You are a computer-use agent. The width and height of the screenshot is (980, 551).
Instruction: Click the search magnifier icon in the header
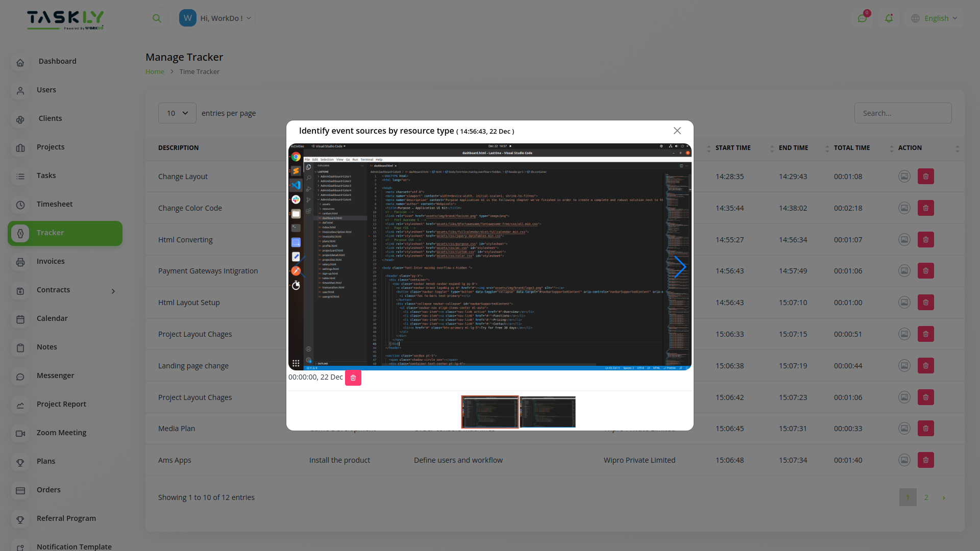pos(156,18)
